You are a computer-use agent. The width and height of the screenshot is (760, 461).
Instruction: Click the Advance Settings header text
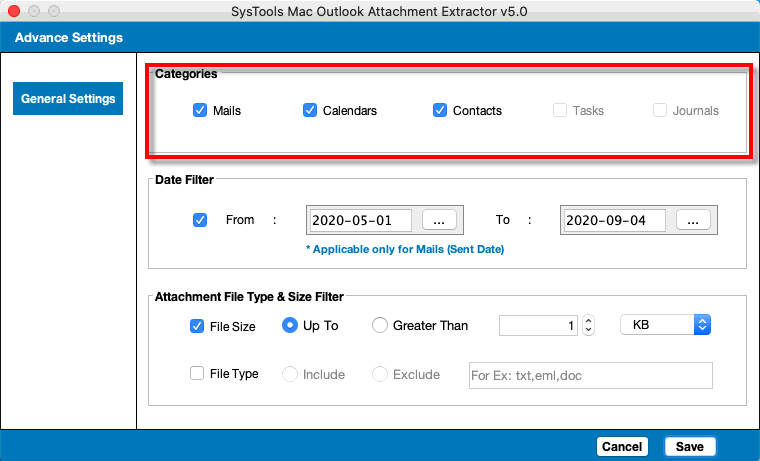(69, 37)
